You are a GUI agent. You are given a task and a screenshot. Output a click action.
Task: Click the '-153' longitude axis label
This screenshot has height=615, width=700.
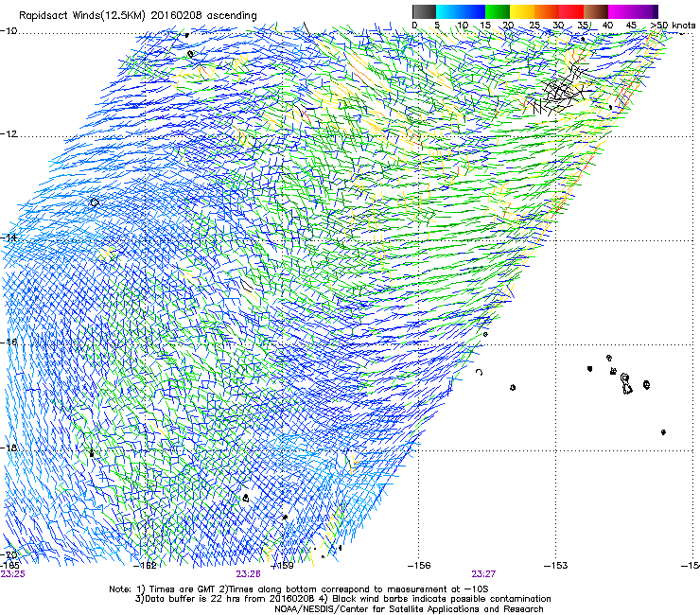pos(556,566)
